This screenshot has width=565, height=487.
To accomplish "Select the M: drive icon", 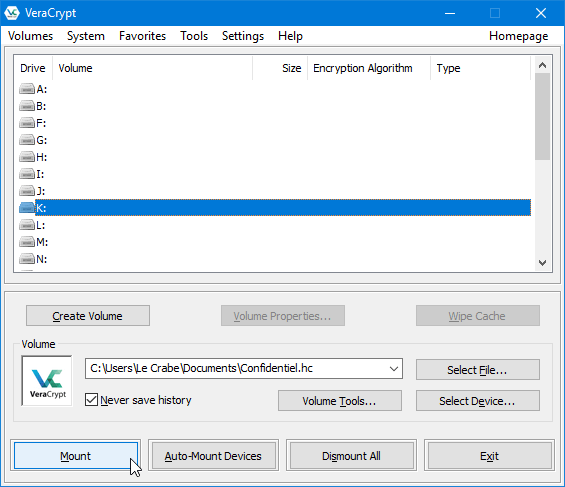I will (x=27, y=242).
